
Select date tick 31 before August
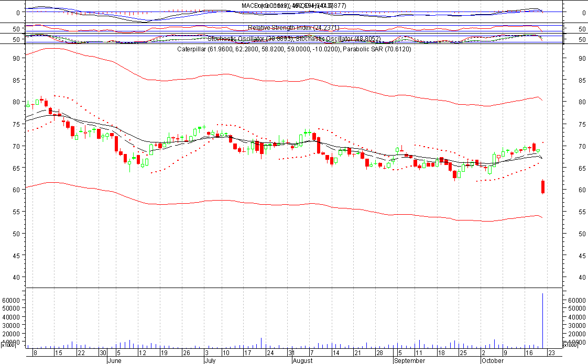(291, 353)
